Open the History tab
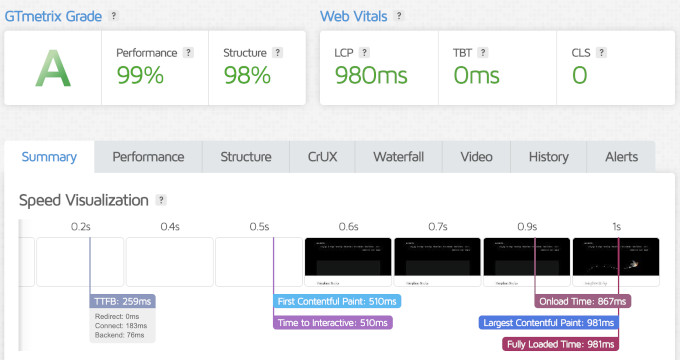 (x=549, y=157)
